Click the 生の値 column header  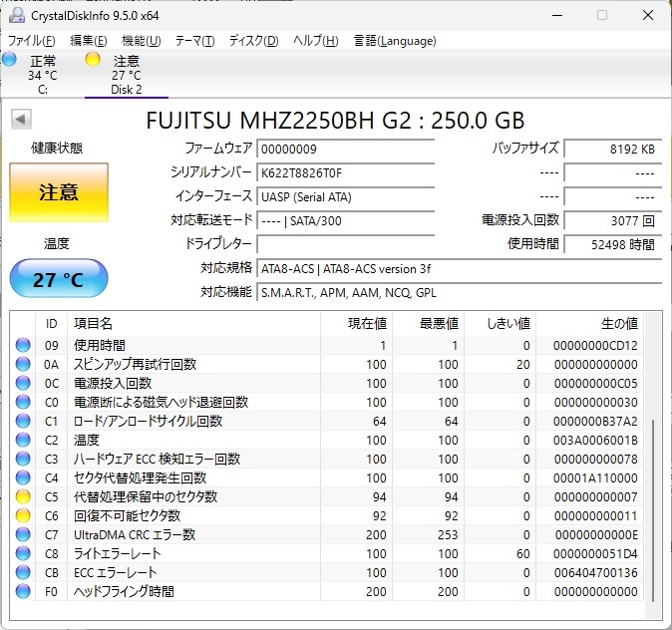(589, 324)
